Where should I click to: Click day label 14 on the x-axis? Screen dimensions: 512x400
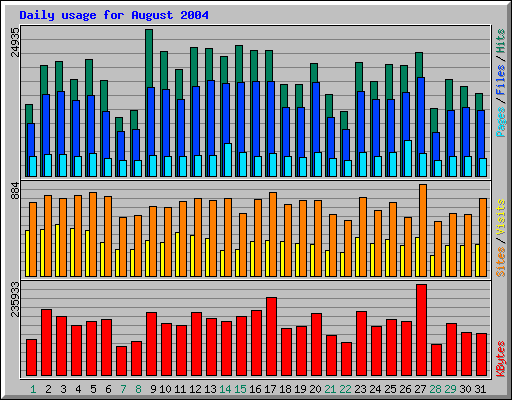[x=225, y=389]
